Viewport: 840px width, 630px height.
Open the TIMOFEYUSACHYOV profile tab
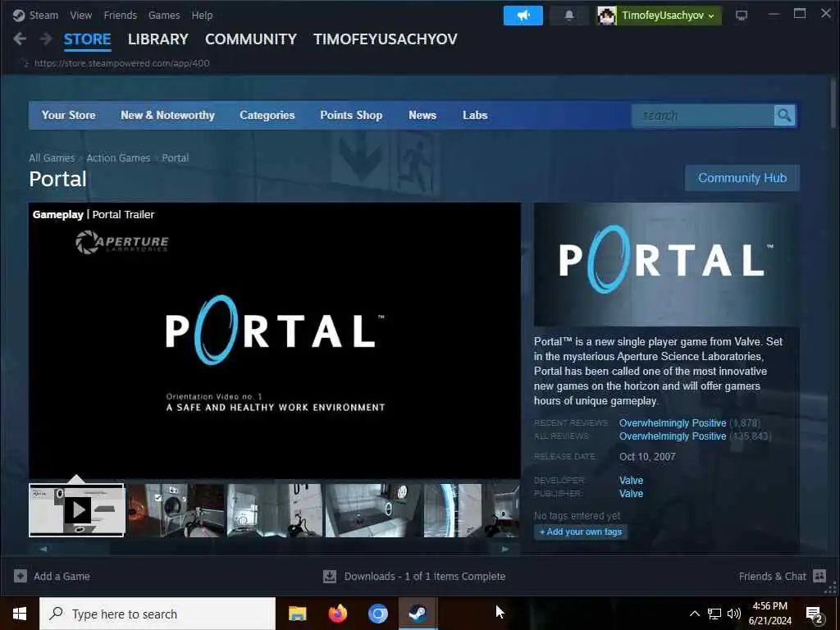(386, 39)
